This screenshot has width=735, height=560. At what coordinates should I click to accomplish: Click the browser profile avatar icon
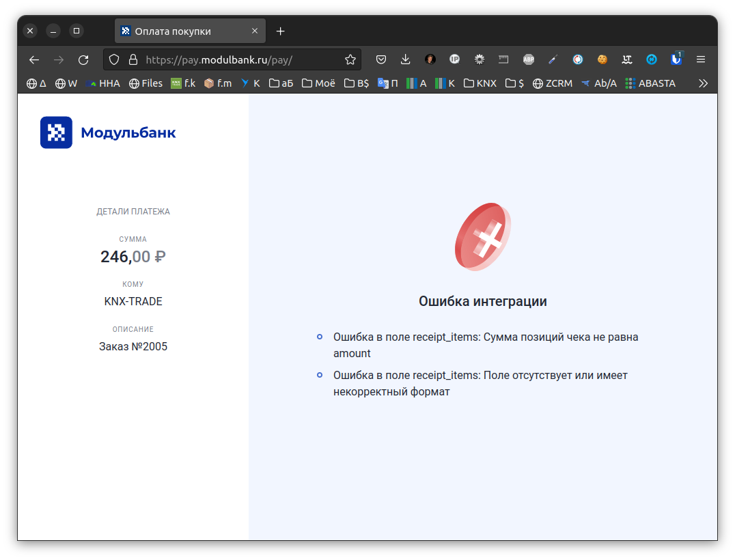pyautogui.click(x=430, y=59)
